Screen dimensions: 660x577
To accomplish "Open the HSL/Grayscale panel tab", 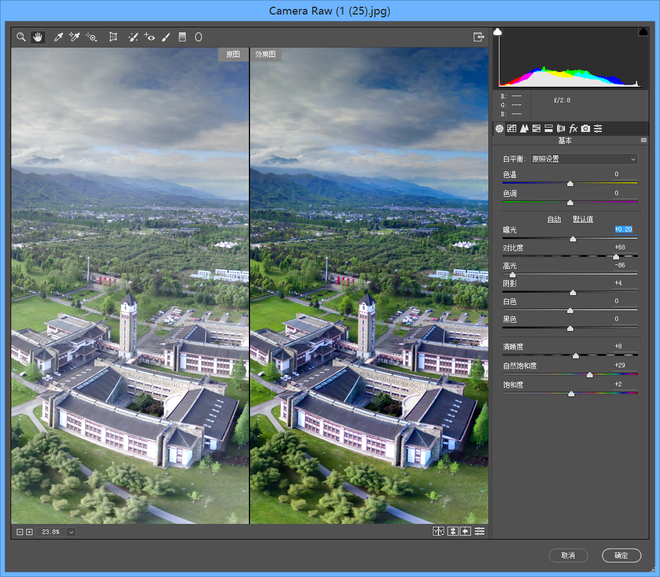I will [x=536, y=128].
